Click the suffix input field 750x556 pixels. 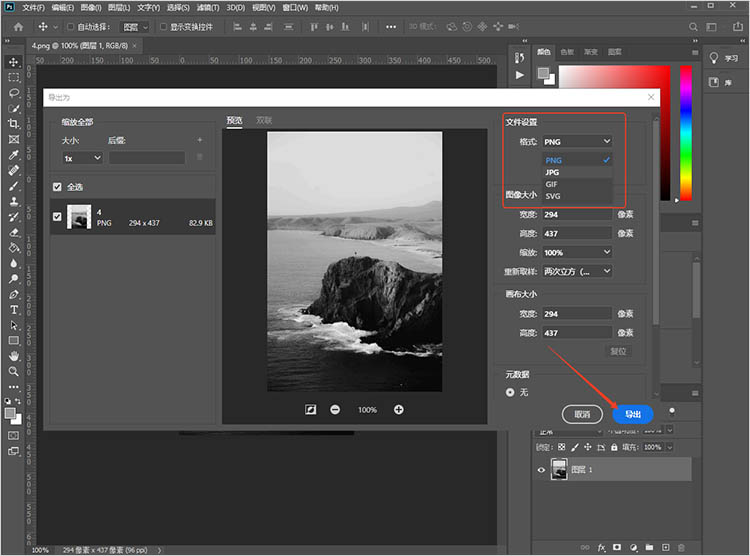click(x=147, y=158)
